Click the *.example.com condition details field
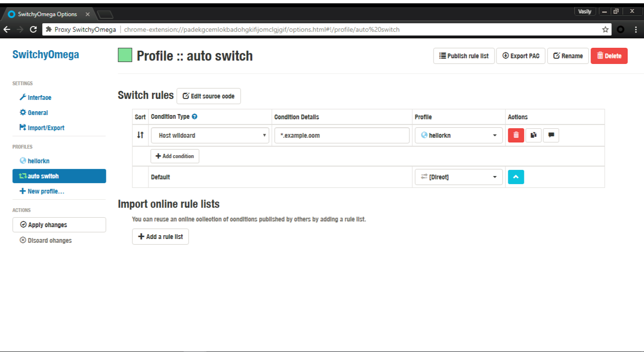 pyautogui.click(x=341, y=135)
